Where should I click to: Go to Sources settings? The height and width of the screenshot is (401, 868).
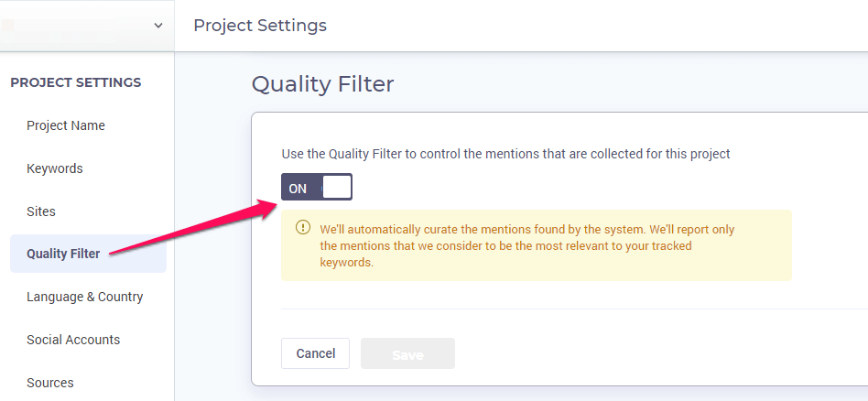tap(49, 383)
